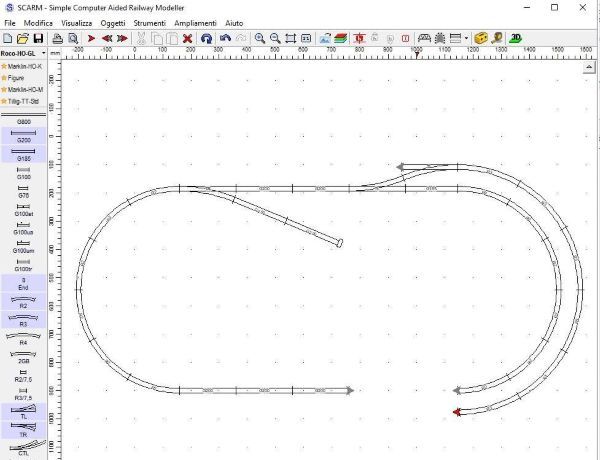Click the Zoom out magnifier
Screen dimensions: 600x460
(274, 38)
